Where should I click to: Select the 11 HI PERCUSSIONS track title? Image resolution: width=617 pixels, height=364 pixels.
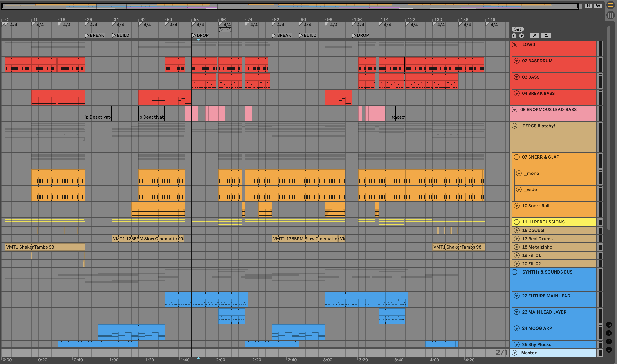(x=543, y=222)
